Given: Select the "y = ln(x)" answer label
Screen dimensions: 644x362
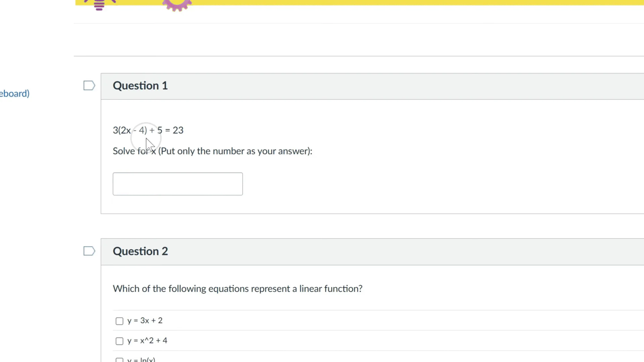Looking at the screenshot, I should (x=141, y=360).
